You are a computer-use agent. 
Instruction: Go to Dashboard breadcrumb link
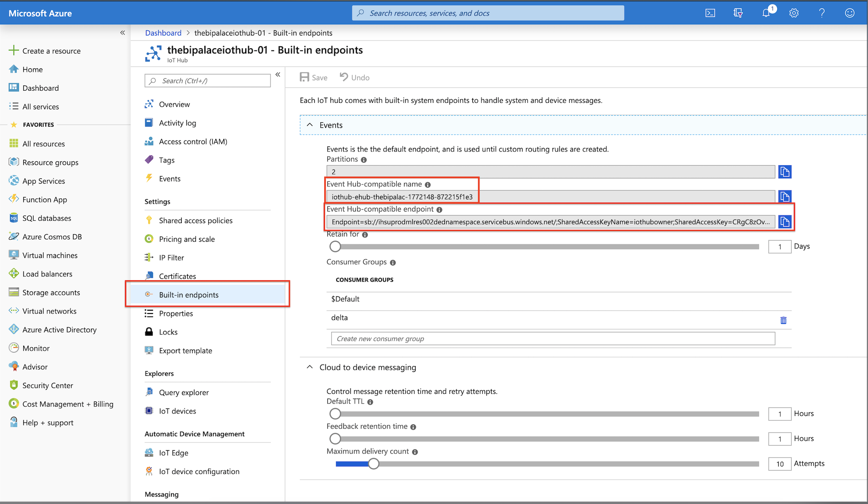pos(163,33)
